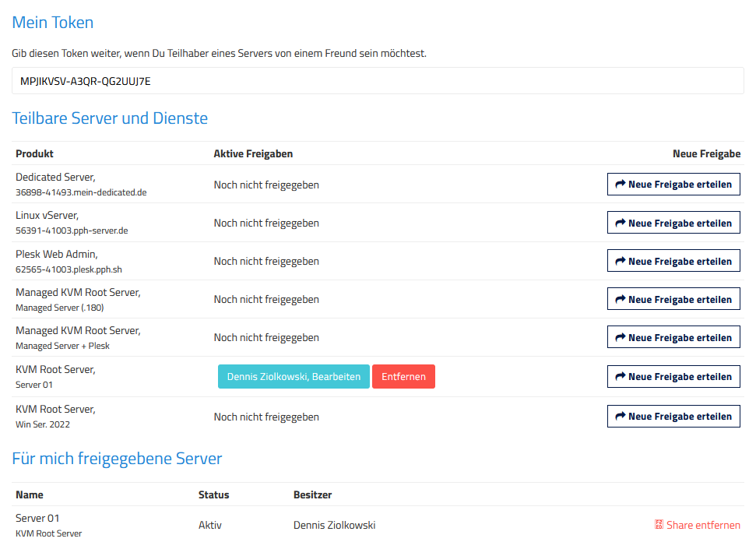Click Neue Freigabe erteilen for Managed Server + Plesk

coord(673,337)
